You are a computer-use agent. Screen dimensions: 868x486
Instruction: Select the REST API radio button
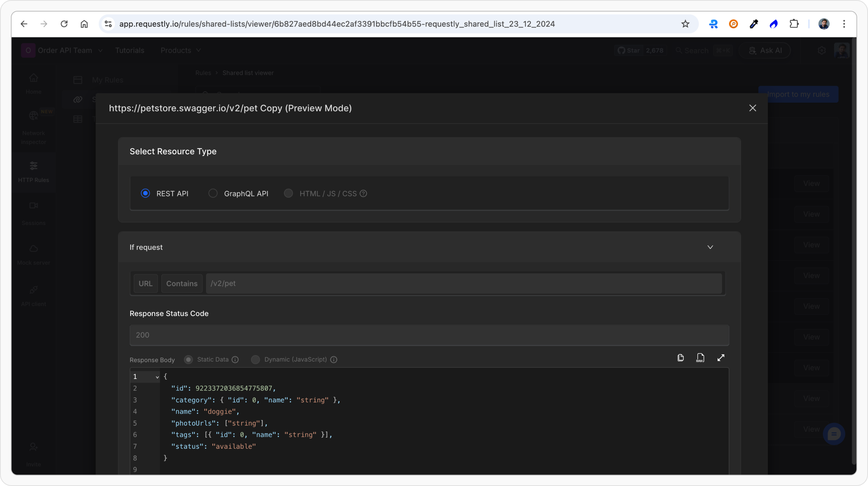[145, 193]
